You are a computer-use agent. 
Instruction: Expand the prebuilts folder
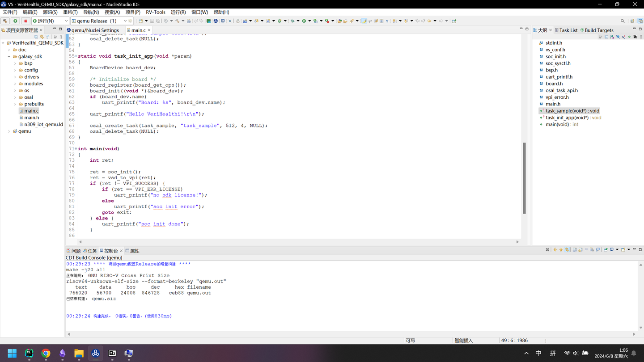click(x=15, y=104)
